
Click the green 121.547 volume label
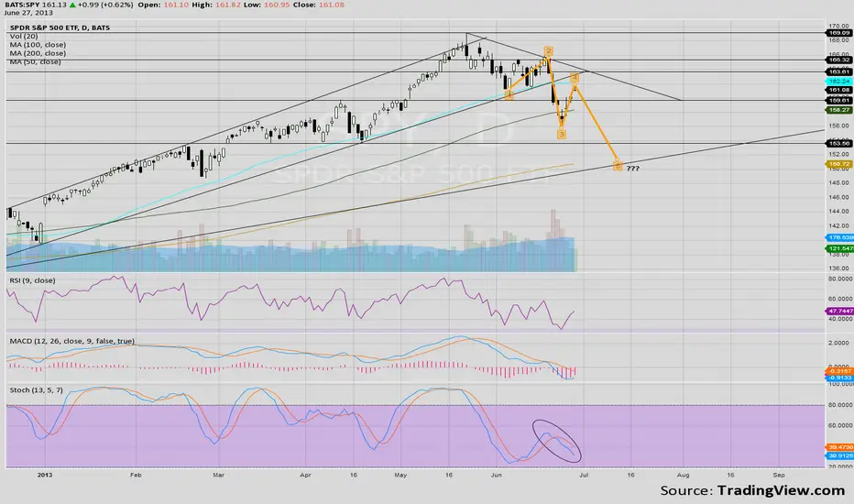(x=840, y=248)
